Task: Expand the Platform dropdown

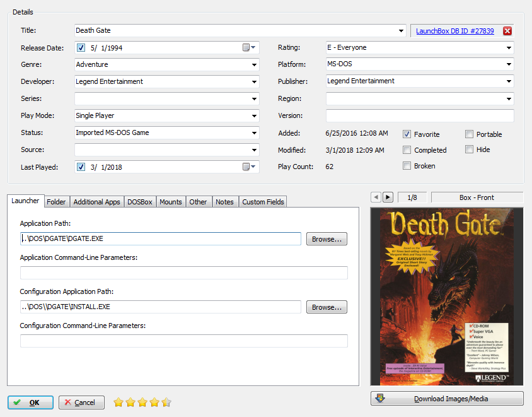Action: (509, 64)
